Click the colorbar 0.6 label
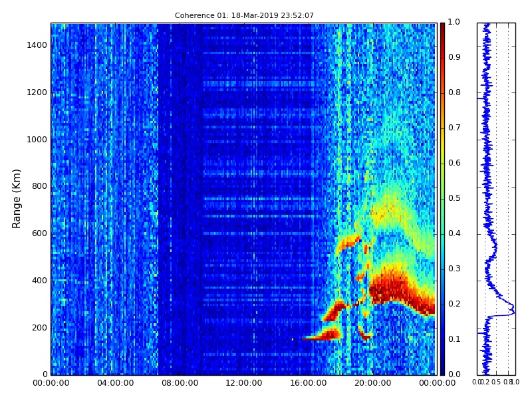Viewport: 532px width, 399px height. pyautogui.click(x=454, y=163)
